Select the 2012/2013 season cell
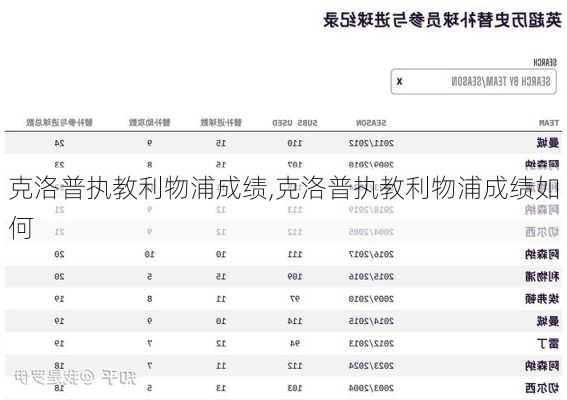This screenshot has width=567, height=400. pos(371,343)
